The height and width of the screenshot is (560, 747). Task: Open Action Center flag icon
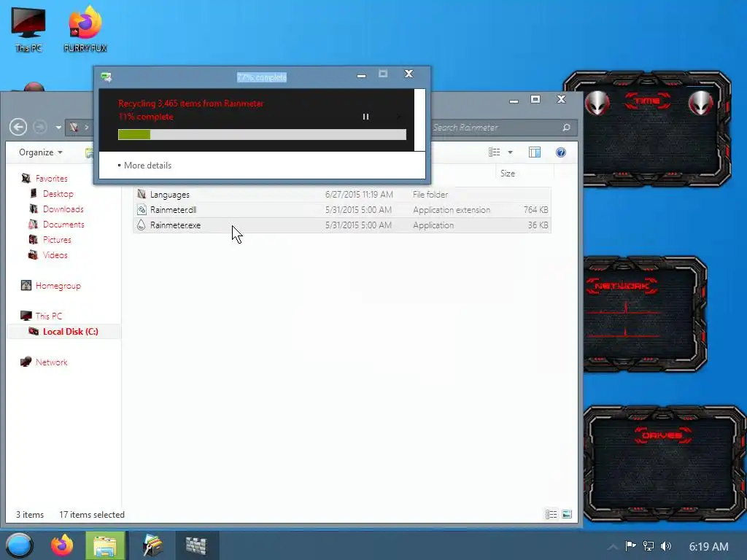tap(630, 546)
